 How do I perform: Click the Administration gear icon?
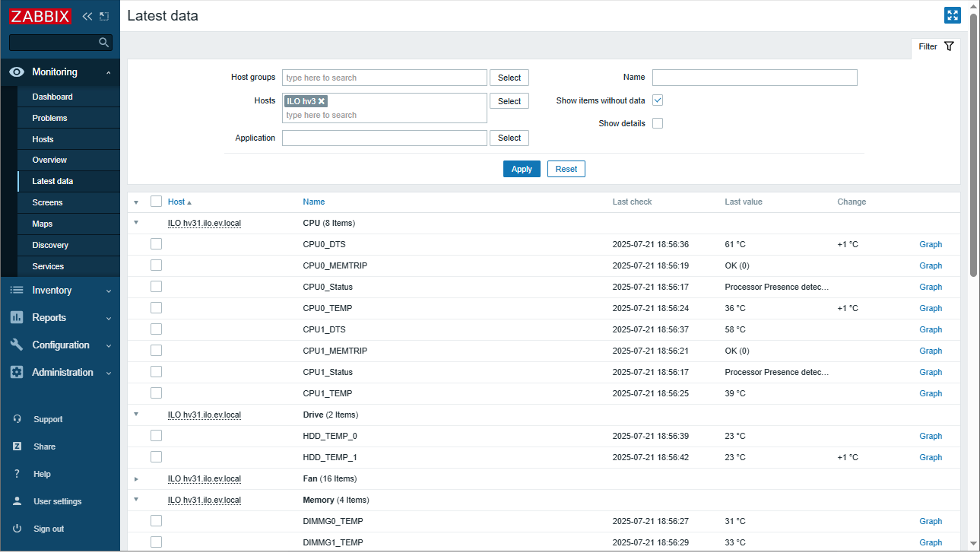(x=17, y=373)
